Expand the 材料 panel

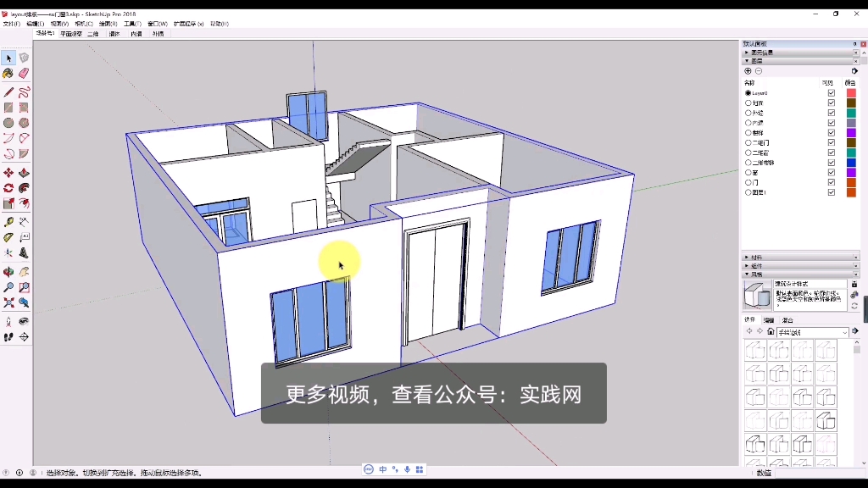(756, 258)
